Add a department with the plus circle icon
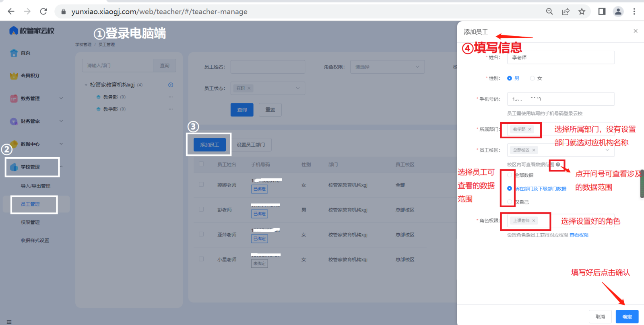The width and height of the screenshot is (644, 325). [171, 85]
